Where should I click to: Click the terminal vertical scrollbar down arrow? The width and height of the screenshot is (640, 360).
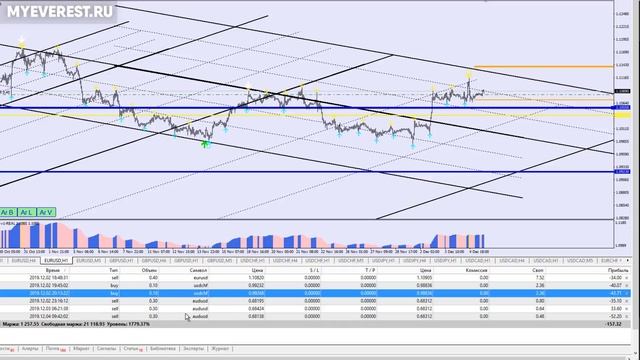[x=635, y=353]
